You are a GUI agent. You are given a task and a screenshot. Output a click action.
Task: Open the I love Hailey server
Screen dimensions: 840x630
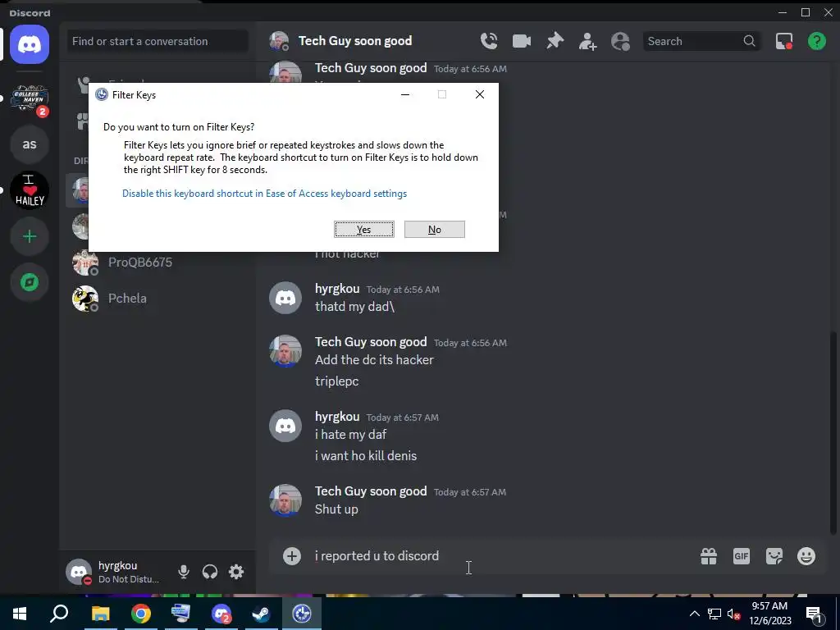click(x=30, y=190)
